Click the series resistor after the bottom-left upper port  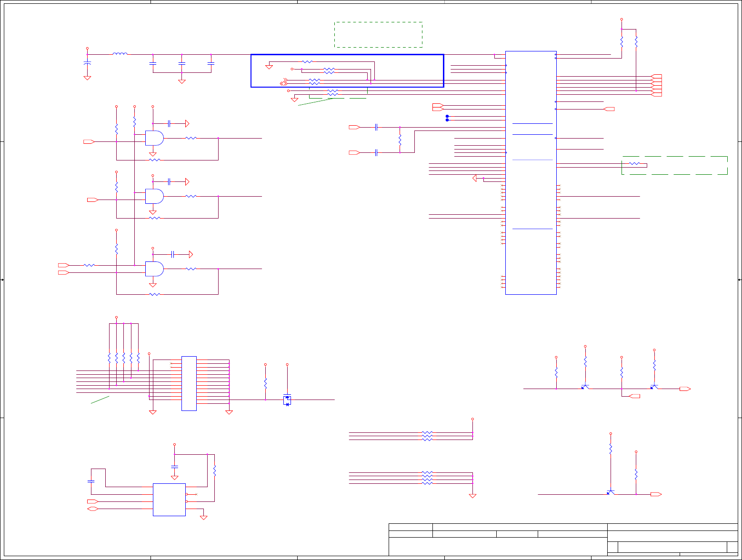[x=89, y=265]
